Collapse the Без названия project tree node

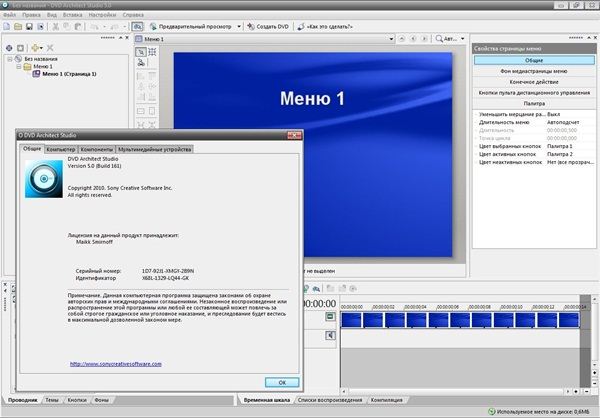tap(10, 58)
